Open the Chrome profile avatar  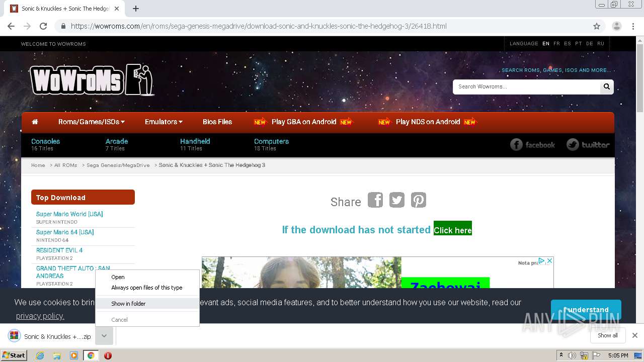pos(617,26)
